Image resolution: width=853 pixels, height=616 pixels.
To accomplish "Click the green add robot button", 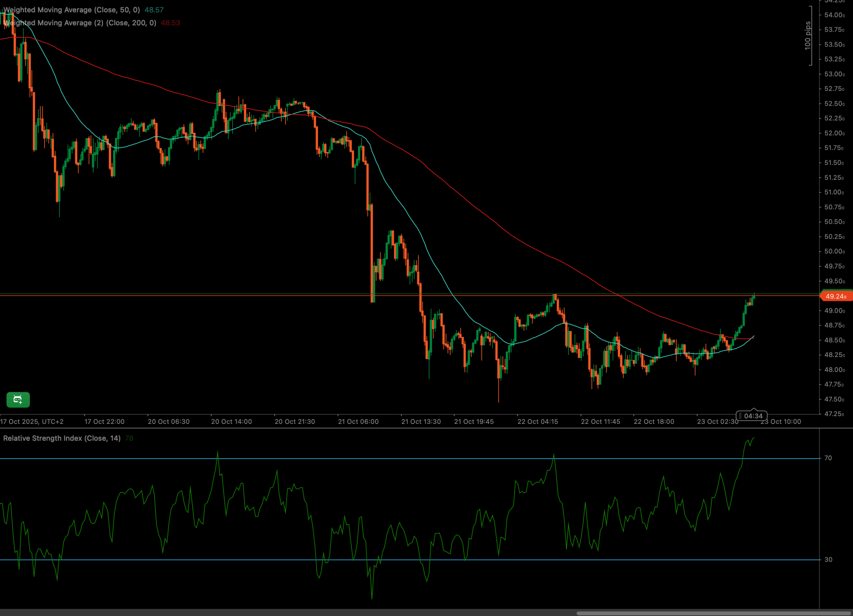I will (18, 400).
